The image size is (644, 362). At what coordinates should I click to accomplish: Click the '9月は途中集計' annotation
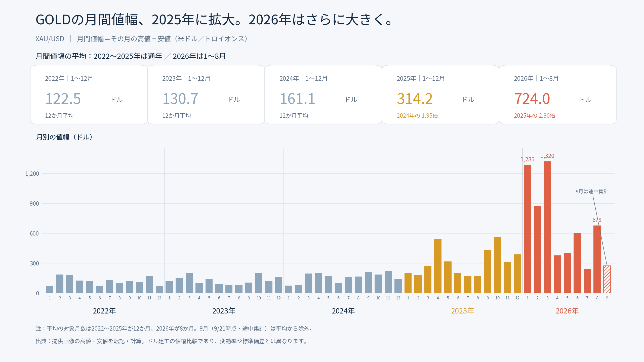592,192
